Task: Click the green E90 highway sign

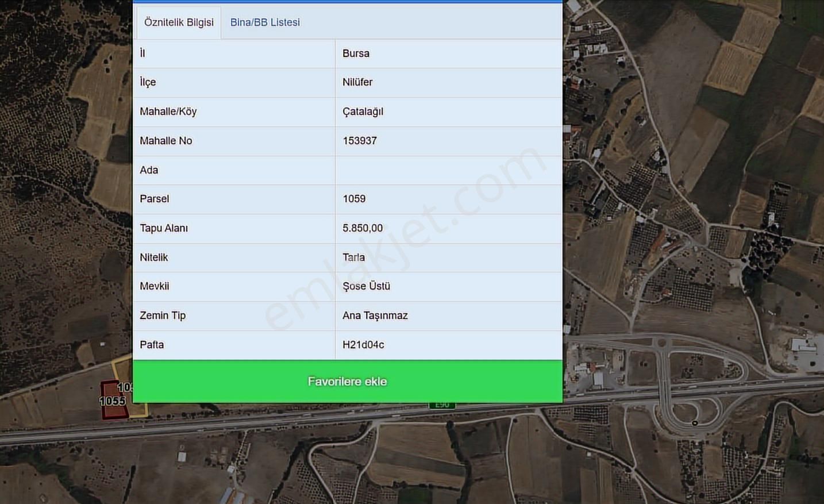Action: click(x=442, y=406)
